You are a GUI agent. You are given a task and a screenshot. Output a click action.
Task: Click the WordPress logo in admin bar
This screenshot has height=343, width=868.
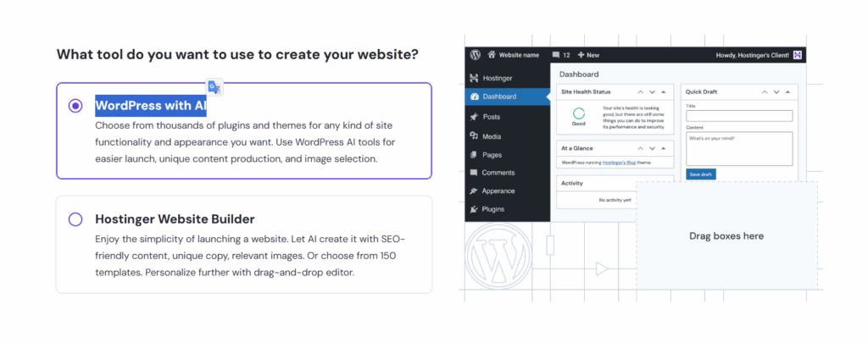tap(476, 55)
